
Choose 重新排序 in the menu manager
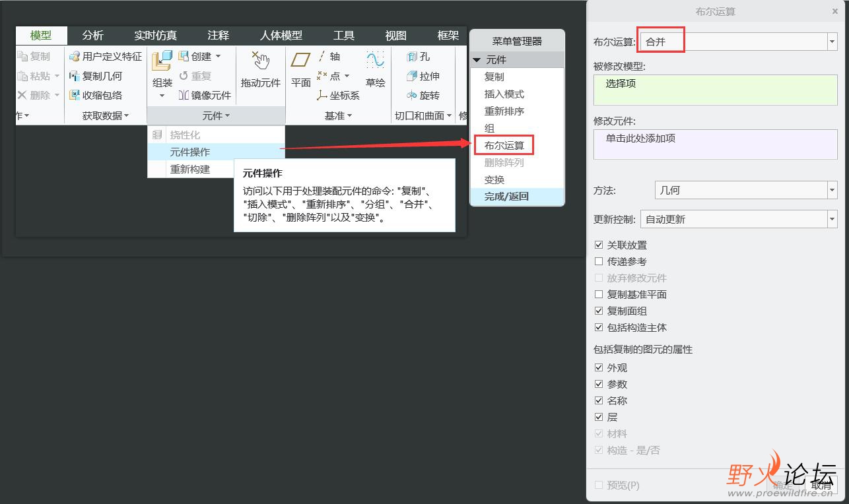pos(518,111)
